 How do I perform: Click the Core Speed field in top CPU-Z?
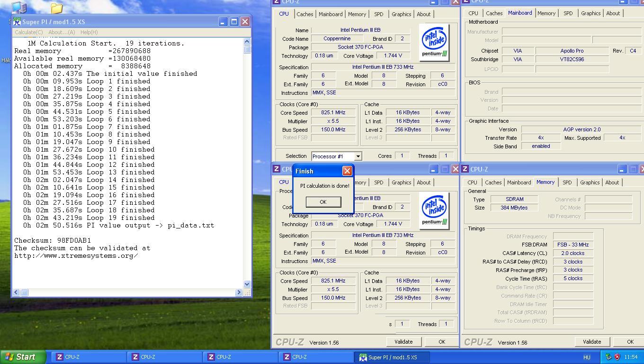tap(333, 113)
